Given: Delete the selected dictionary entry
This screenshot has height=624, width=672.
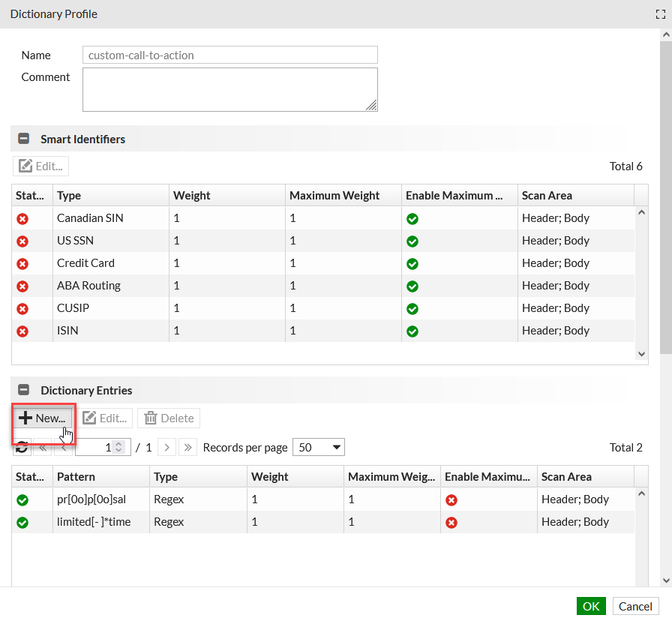Looking at the screenshot, I should click(169, 418).
